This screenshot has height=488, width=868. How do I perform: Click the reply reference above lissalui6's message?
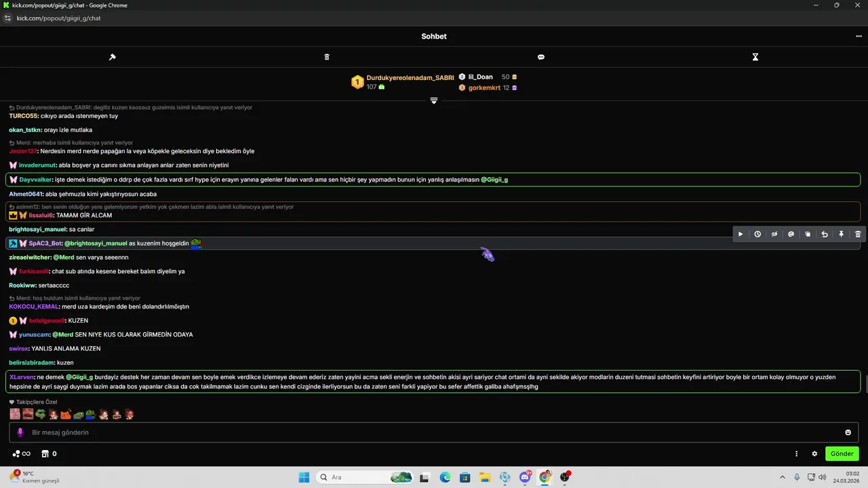(x=151, y=207)
